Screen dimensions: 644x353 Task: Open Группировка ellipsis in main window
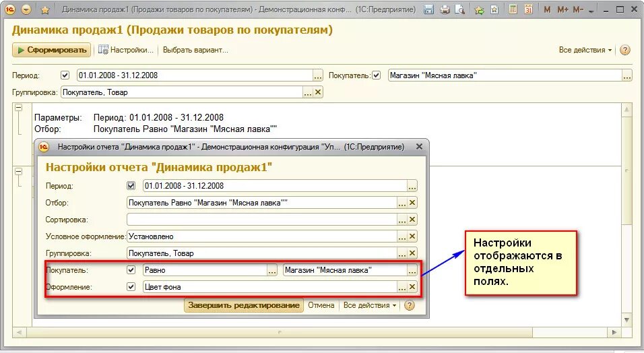pyautogui.click(x=308, y=92)
